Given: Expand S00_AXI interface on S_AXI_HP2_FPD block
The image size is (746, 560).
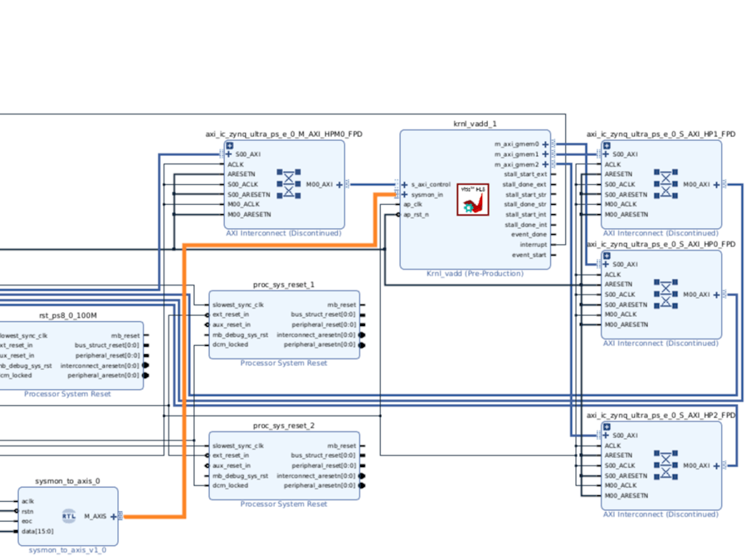Looking at the screenshot, I should (606, 436).
